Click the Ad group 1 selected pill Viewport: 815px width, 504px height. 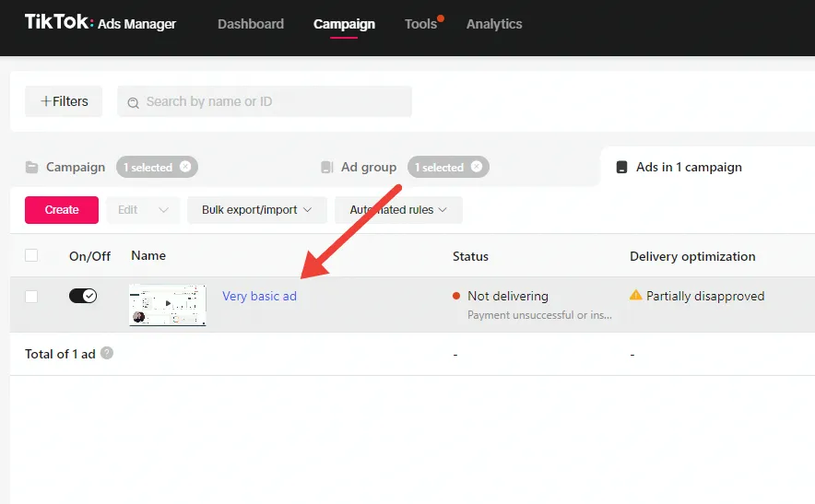click(448, 167)
